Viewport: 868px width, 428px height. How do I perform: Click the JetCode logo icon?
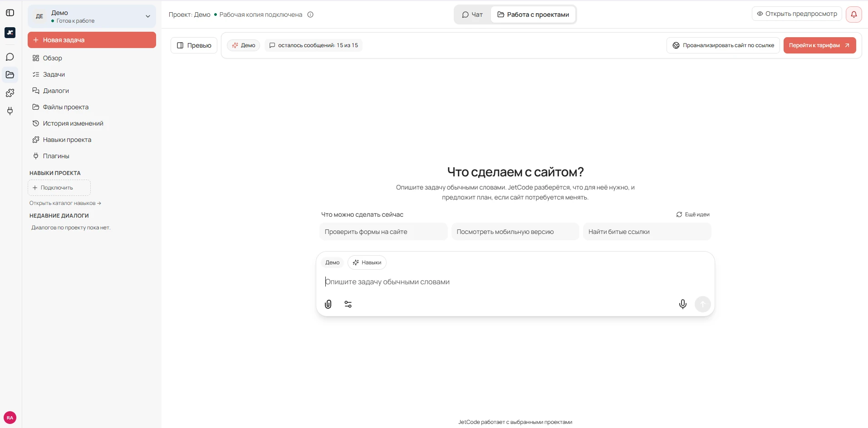(x=10, y=33)
